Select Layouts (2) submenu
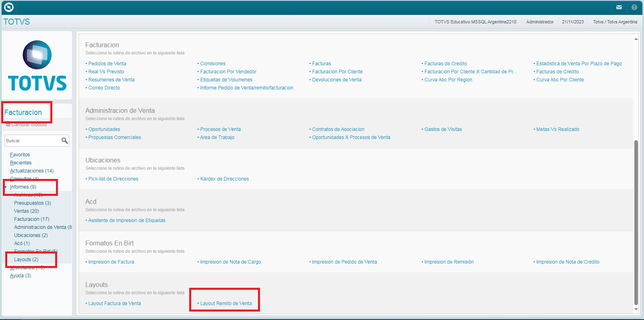Image resolution: width=644 pixels, height=320 pixels. tap(26, 260)
